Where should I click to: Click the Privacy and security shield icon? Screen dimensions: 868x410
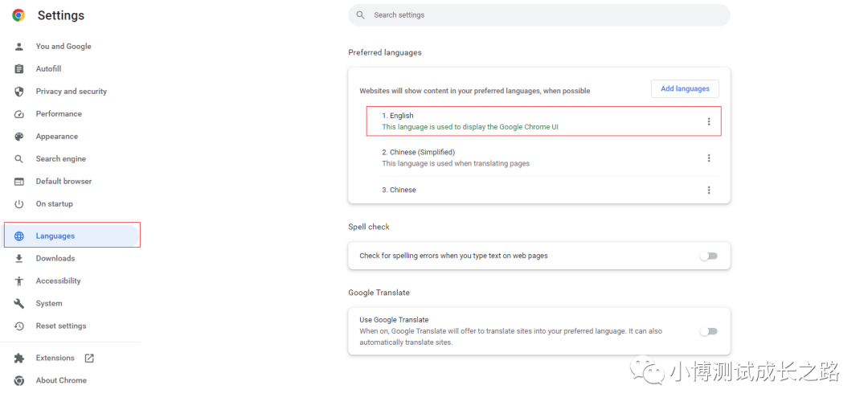coord(19,92)
